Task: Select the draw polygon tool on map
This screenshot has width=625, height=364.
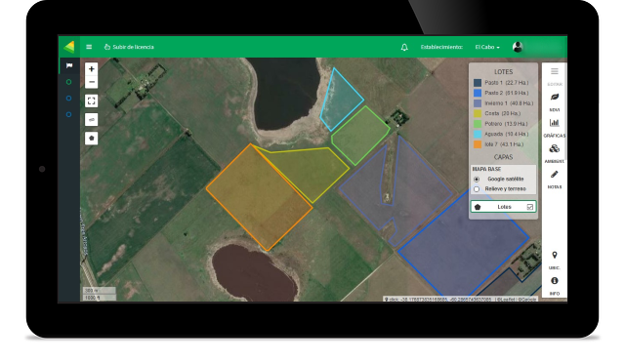Action: coord(91,139)
